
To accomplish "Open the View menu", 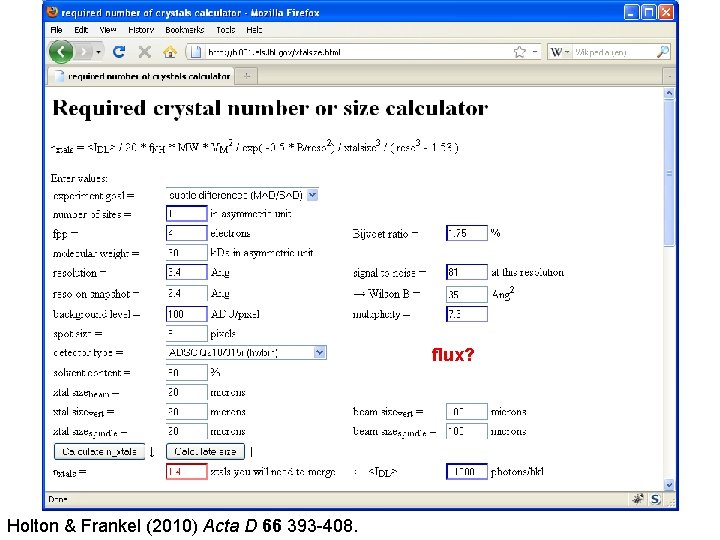I will [108, 30].
